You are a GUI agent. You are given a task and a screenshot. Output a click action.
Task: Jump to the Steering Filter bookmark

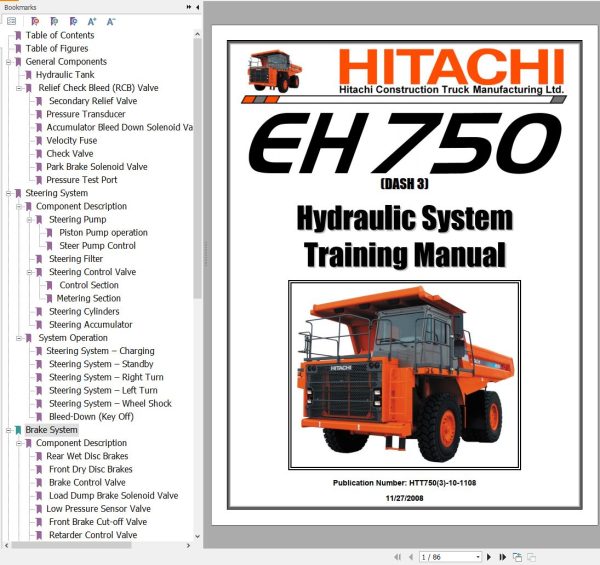tap(76, 259)
